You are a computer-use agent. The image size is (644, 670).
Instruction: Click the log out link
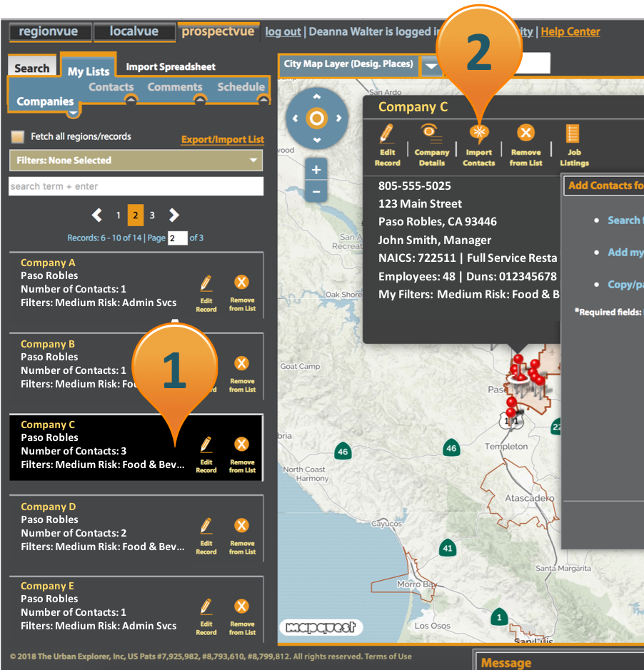pyautogui.click(x=283, y=31)
